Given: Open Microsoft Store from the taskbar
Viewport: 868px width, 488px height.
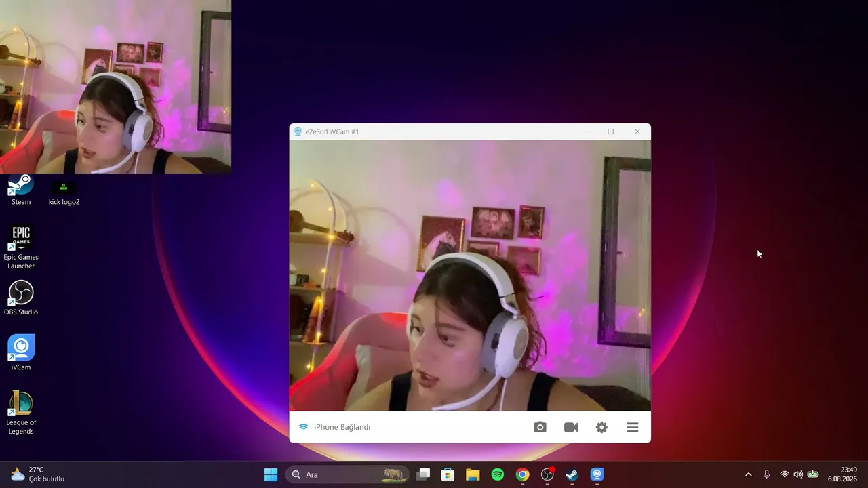Looking at the screenshot, I should point(448,474).
